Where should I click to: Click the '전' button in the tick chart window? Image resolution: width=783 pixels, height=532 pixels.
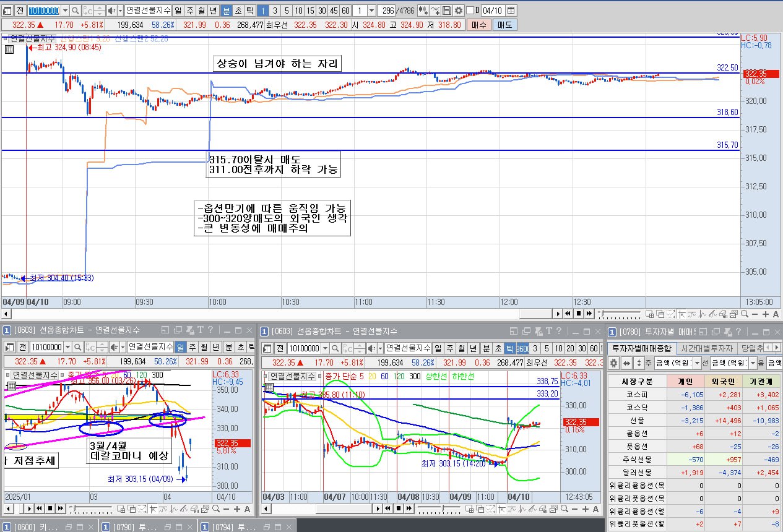tap(282, 348)
